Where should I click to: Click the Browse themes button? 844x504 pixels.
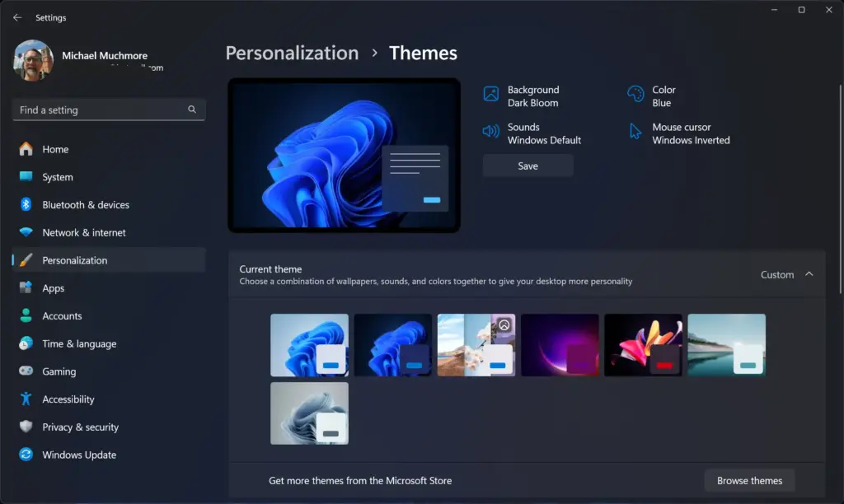(749, 480)
